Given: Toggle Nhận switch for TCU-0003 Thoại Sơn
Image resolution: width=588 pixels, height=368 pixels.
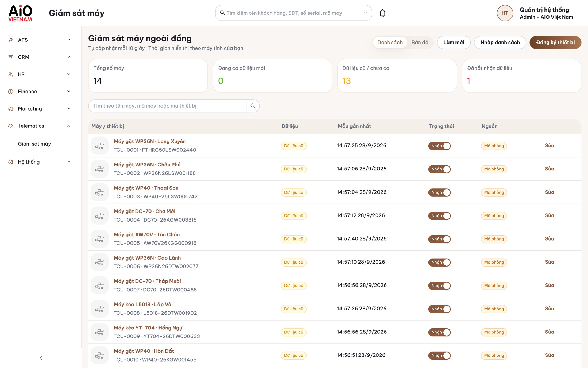Looking at the screenshot, I should pos(439,192).
